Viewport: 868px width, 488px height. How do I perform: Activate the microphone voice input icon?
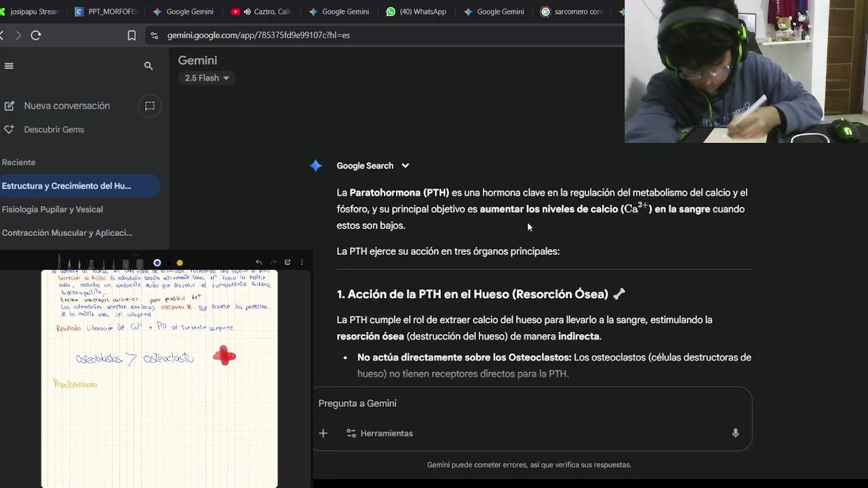pyautogui.click(x=735, y=433)
